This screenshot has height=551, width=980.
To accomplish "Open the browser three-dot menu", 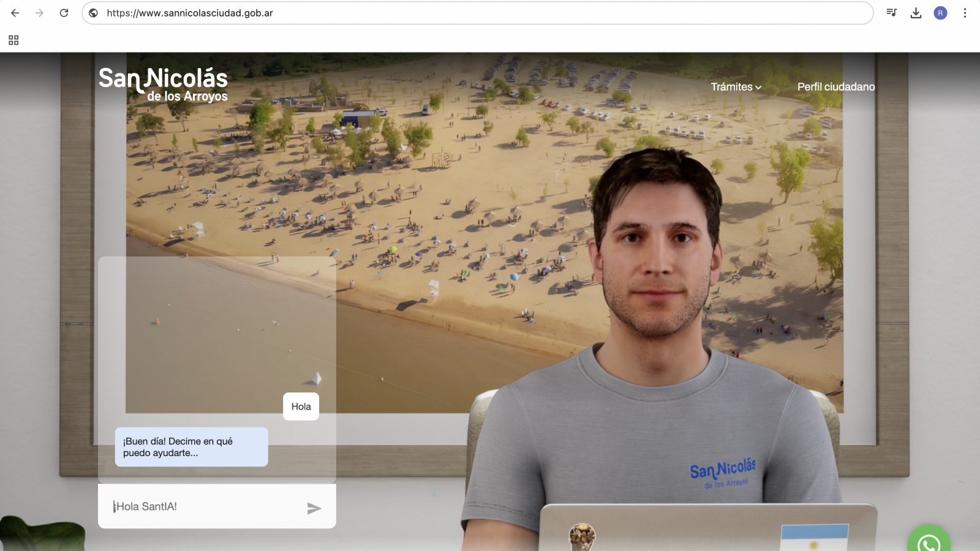I will tap(965, 13).
